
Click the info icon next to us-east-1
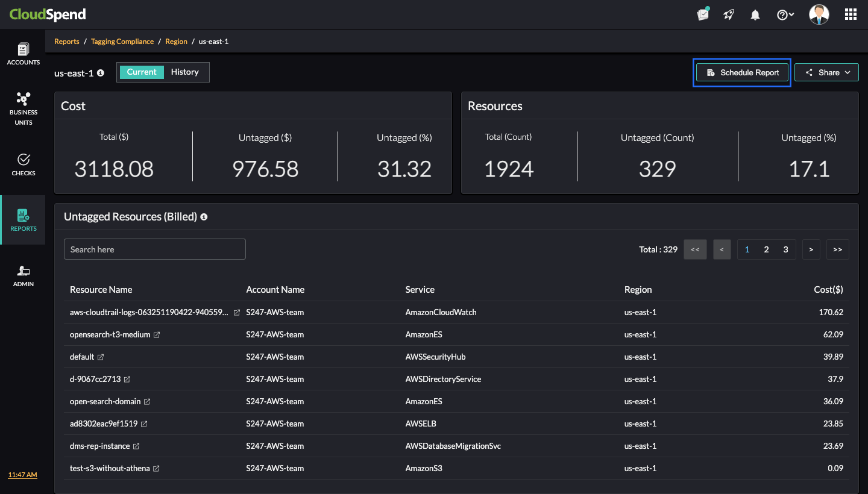click(100, 73)
